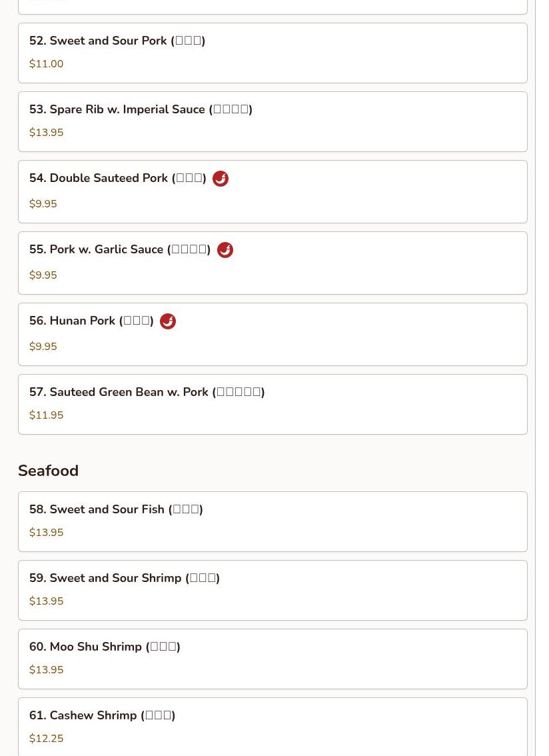The image size is (549, 756).
Task: Click $13.95 price under Moo Shu Shrimp
Action: [x=46, y=669]
